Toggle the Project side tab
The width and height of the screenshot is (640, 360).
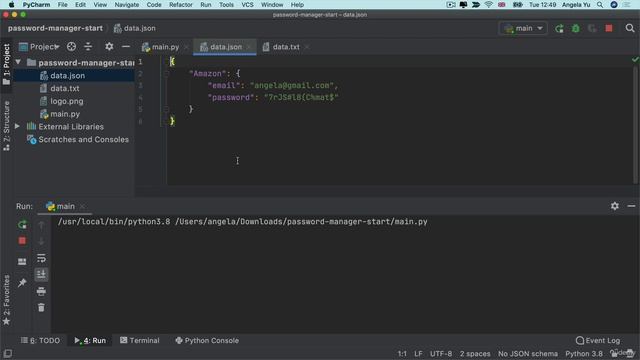(x=7, y=64)
